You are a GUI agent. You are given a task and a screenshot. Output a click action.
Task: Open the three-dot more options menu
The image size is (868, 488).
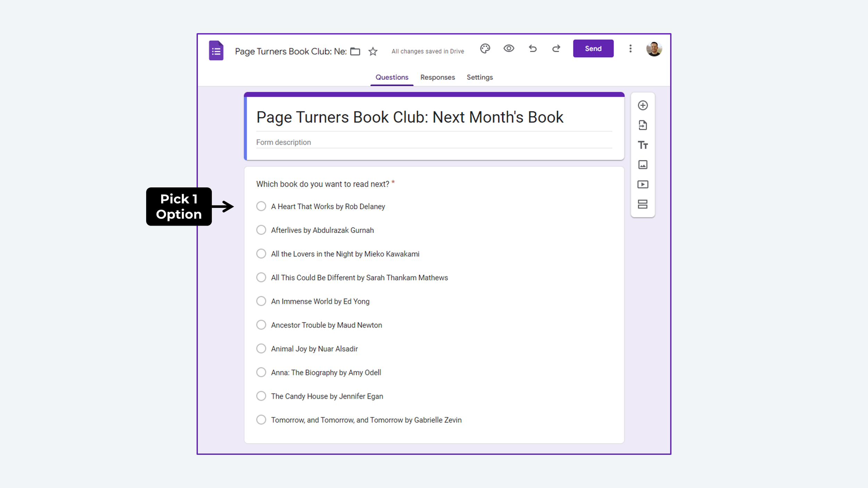pos(630,49)
